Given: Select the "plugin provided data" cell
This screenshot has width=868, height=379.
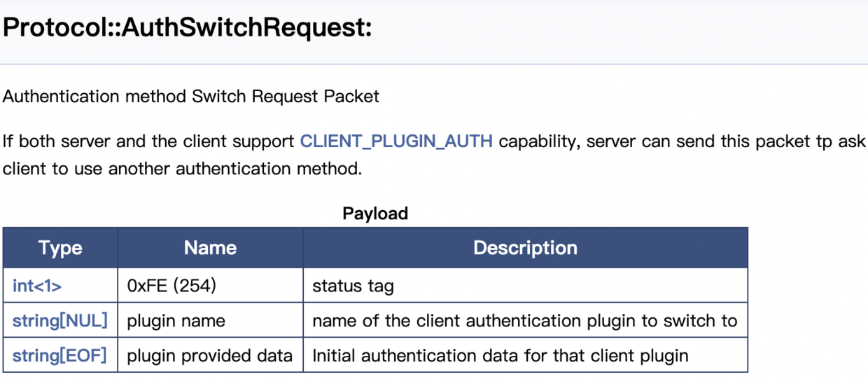Looking at the screenshot, I should [209, 355].
